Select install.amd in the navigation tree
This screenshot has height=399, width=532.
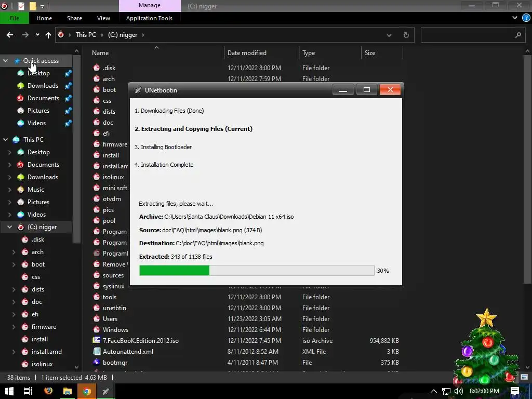[x=46, y=352]
